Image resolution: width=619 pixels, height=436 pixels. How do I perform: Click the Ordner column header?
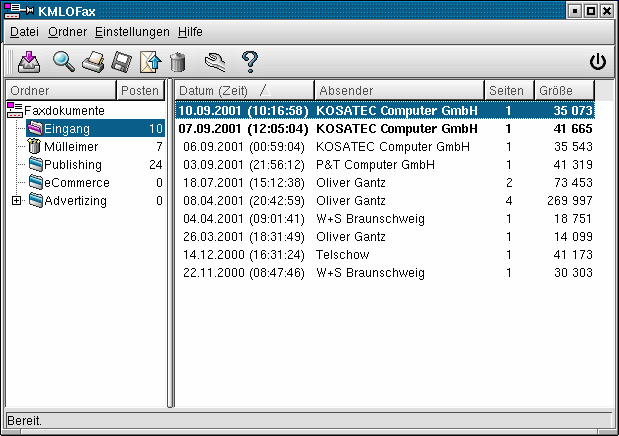click(x=61, y=90)
